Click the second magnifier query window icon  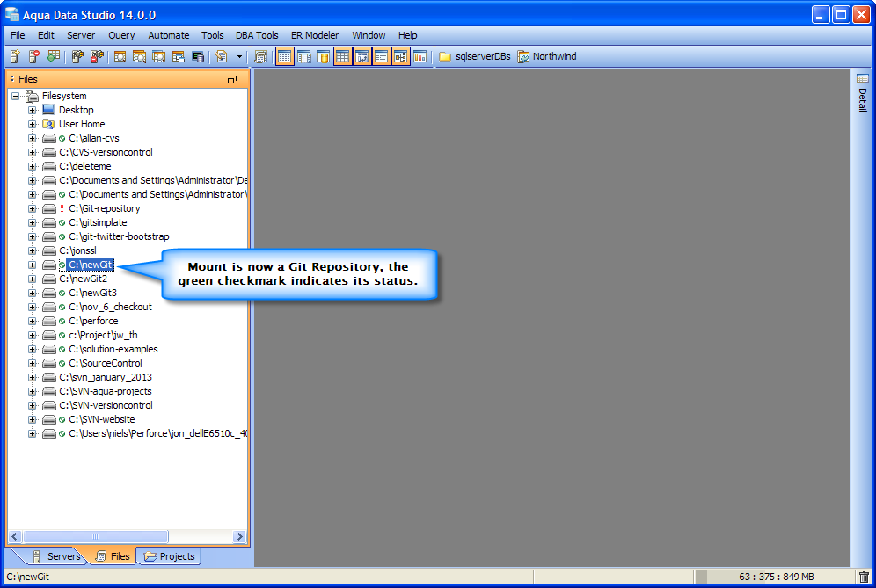tap(139, 56)
